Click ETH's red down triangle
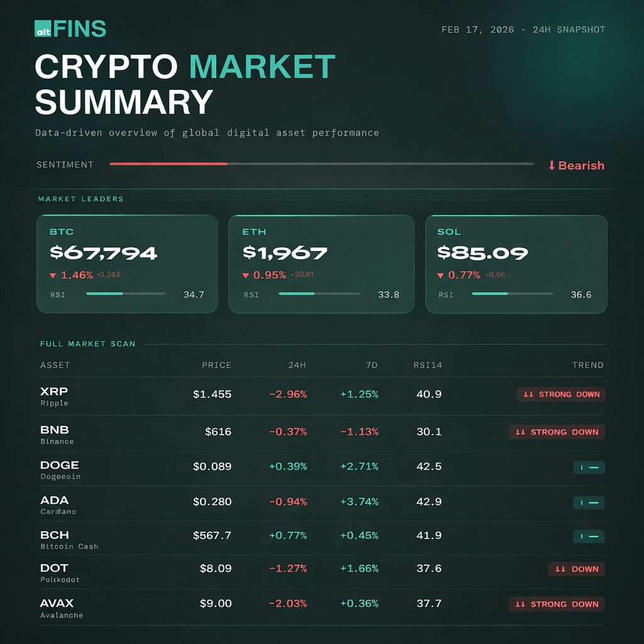Screen dimensions: 644x644 pyautogui.click(x=245, y=275)
